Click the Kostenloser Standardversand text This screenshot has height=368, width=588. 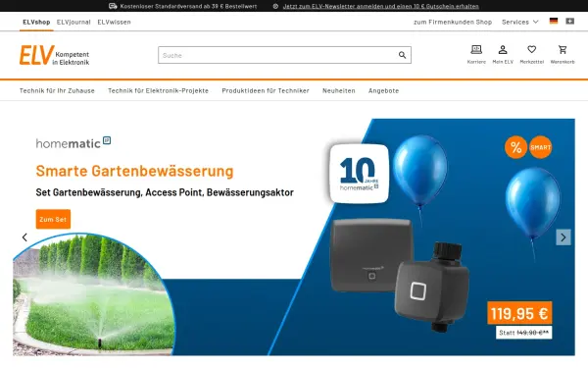click(188, 6)
